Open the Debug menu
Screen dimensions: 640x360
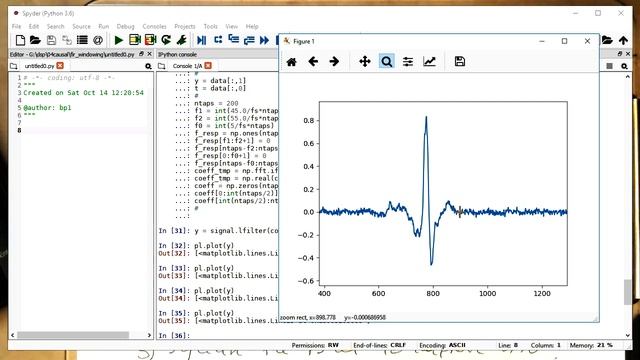point(125,26)
